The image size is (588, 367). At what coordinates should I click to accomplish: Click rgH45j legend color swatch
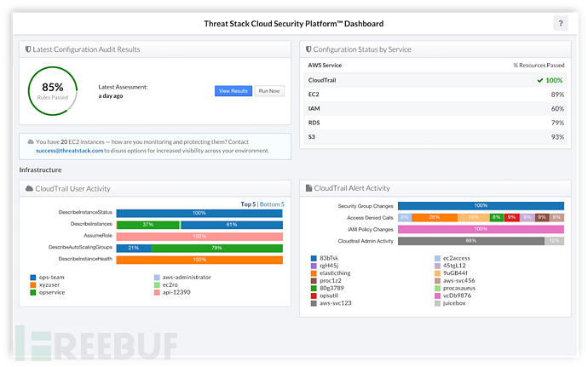(x=314, y=266)
